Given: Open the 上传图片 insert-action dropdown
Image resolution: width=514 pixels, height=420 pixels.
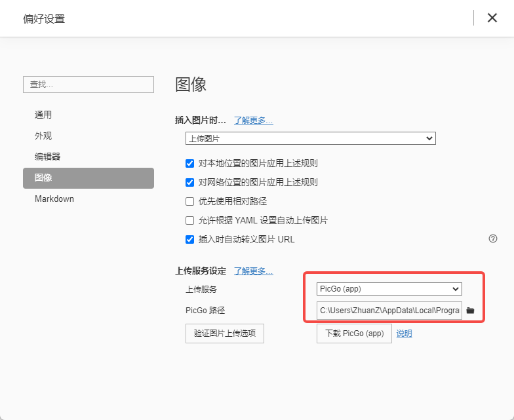Looking at the screenshot, I should pos(311,138).
